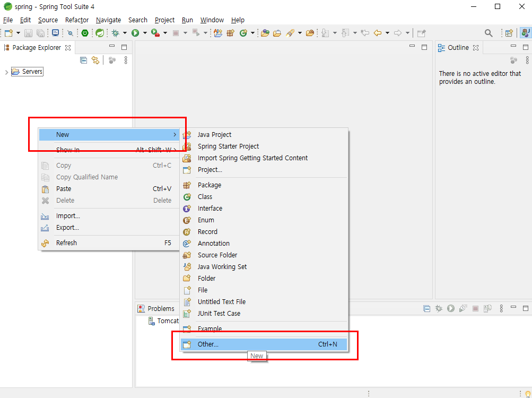Click the New Java Package toolbar icon
The width and height of the screenshot is (532, 398).
[x=230, y=33]
